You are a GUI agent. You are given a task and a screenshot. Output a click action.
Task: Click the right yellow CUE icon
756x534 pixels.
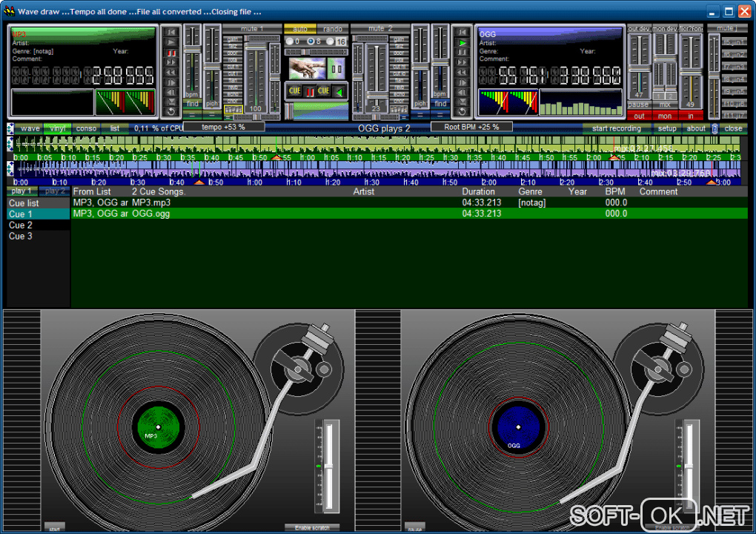(323, 90)
